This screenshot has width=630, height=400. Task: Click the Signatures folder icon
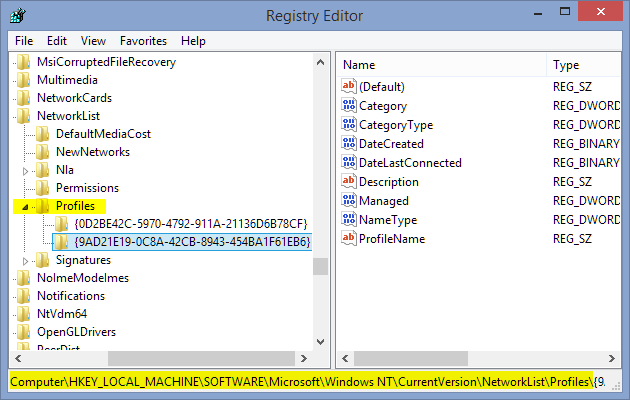pyautogui.click(x=43, y=260)
